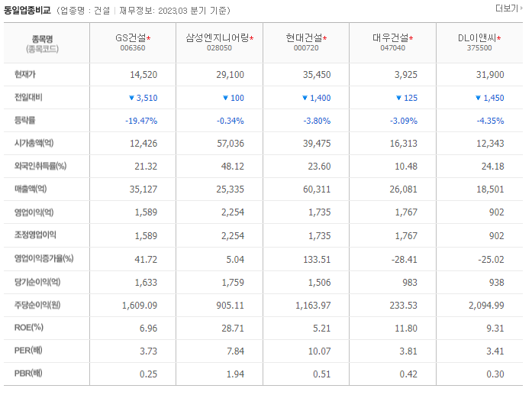Click the 동일업종비교 heading
Image resolution: width=532 pixels, height=395 pixels.
click(27, 10)
